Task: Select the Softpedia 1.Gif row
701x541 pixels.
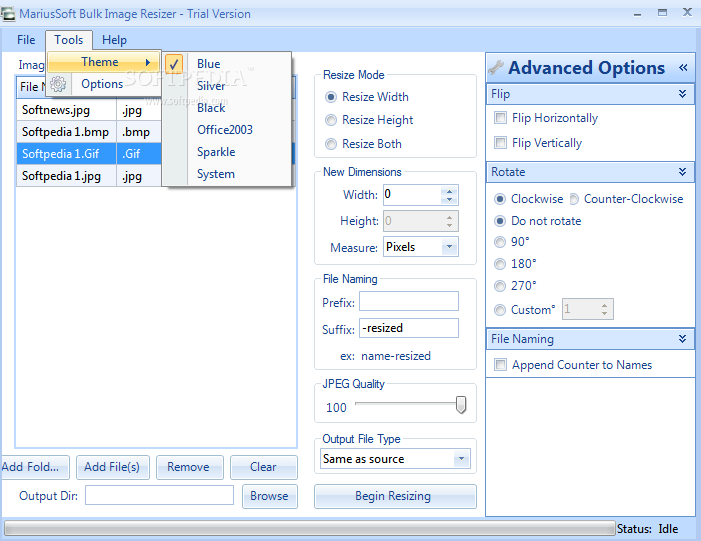Action: [89, 154]
